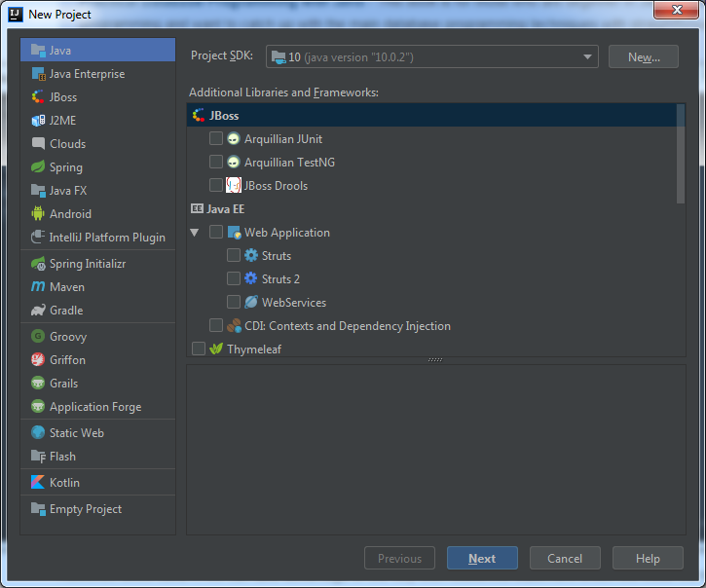706x588 pixels.
Task: Select the Spring leaf icon
Action: click(x=38, y=167)
